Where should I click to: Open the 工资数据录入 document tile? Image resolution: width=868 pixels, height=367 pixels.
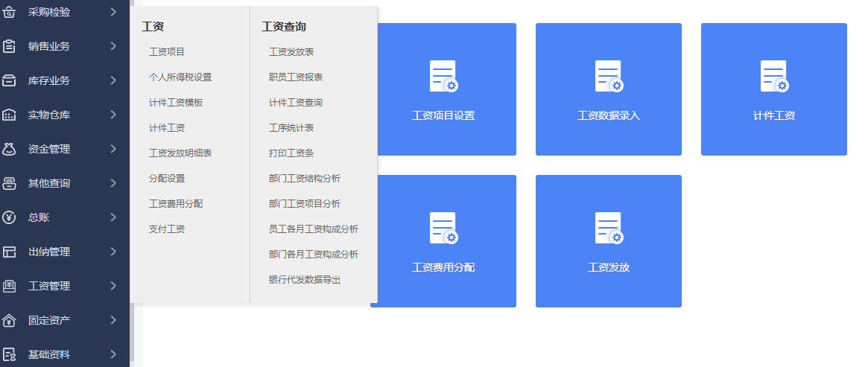pos(609,89)
